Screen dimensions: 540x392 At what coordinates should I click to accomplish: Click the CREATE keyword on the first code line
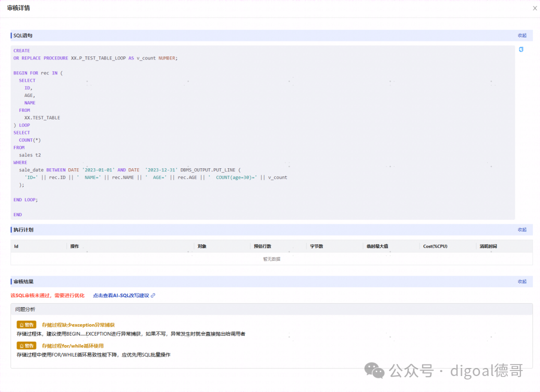(21, 50)
